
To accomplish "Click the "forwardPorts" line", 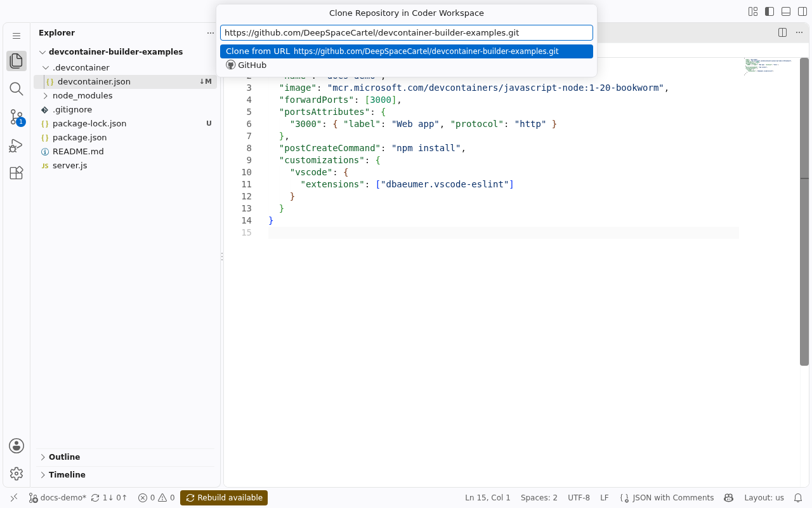I will click(x=341, y=100).
